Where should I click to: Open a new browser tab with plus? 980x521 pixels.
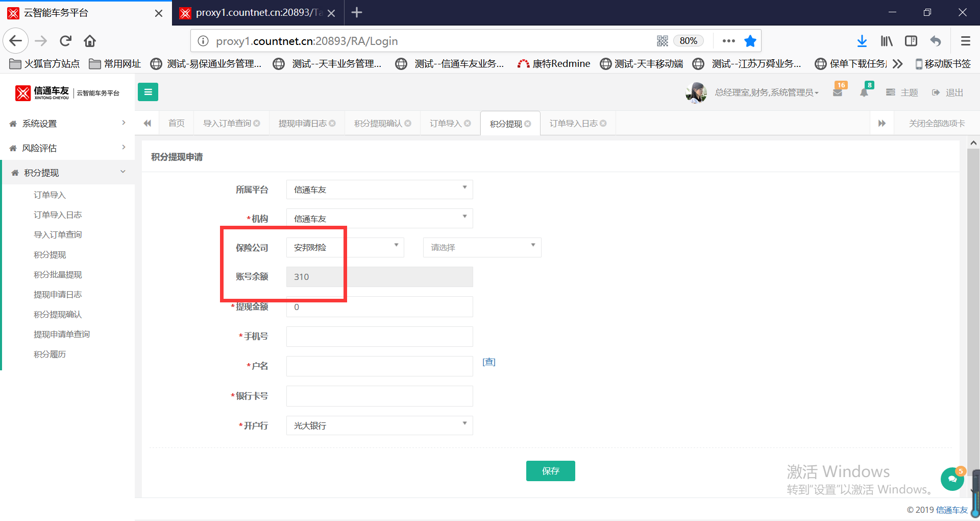[357, 12]
